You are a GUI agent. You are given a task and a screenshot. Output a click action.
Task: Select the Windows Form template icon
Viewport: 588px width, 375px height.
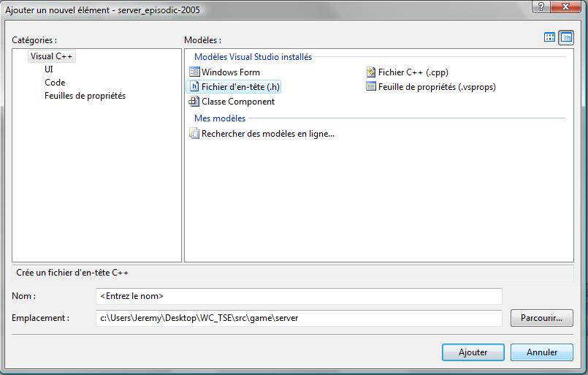pyautogui.click(x=194, y=72)
